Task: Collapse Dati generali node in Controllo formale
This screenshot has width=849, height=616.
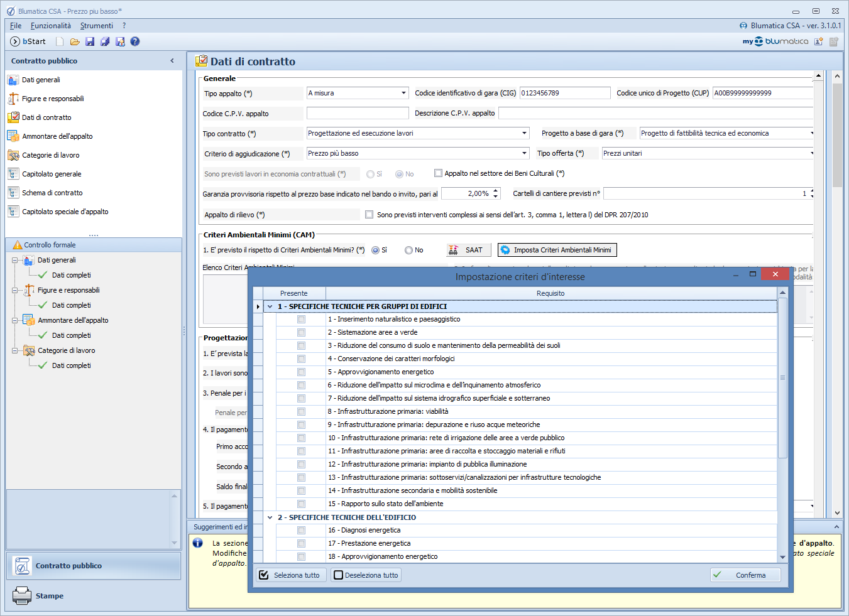Action: point(15,260)
